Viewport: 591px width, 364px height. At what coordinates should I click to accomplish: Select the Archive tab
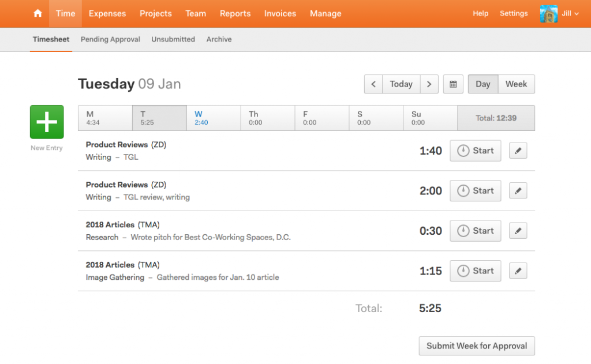point(219,39)
